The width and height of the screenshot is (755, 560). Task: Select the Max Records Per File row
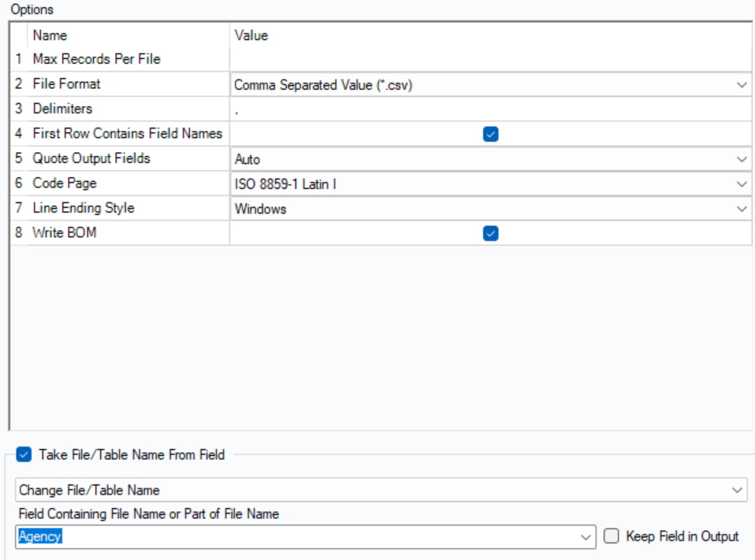[x=96, y=59]
